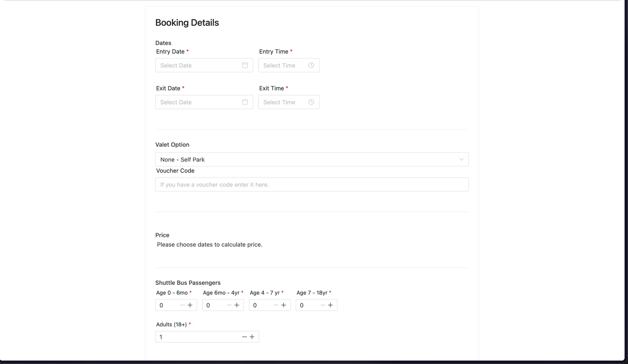Viewport: 628px width, 364px height.
Task: Click the Age 7 - 18yr number field
Action: [x=316, y=305]
